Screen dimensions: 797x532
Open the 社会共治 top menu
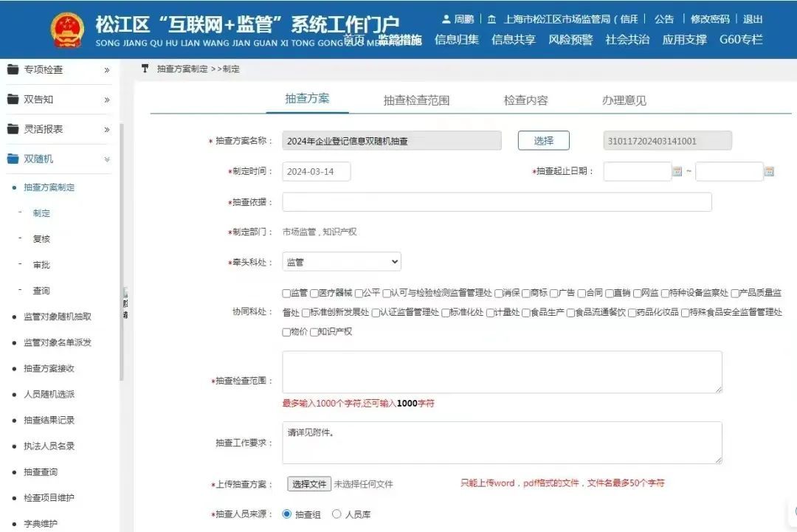[627, 40]
